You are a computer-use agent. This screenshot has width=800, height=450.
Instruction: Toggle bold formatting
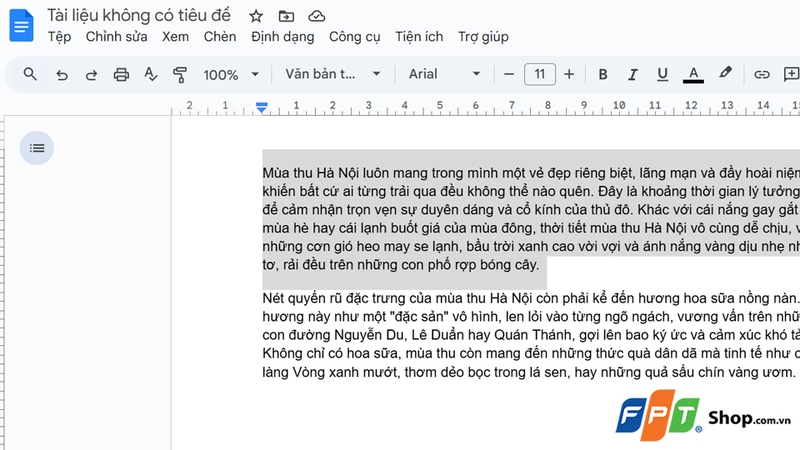tap(603, 74)
